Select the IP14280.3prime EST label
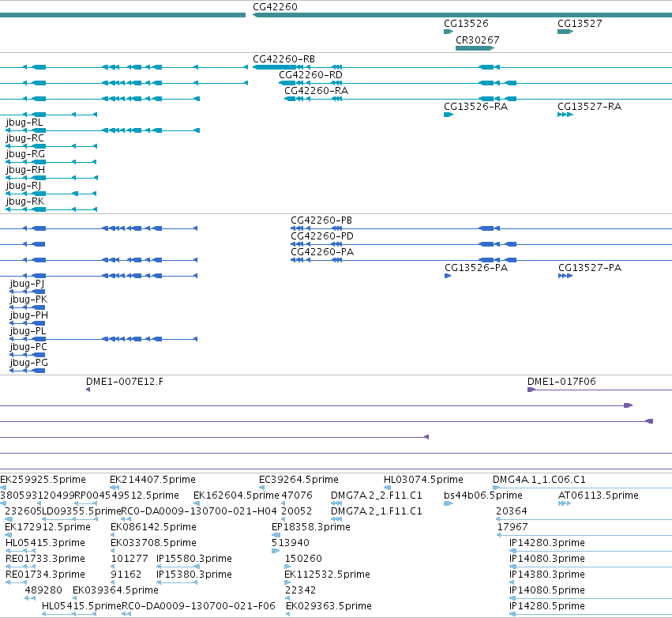Image resolution: width=672 pixels, height=618 pixels. coord(547,543)
